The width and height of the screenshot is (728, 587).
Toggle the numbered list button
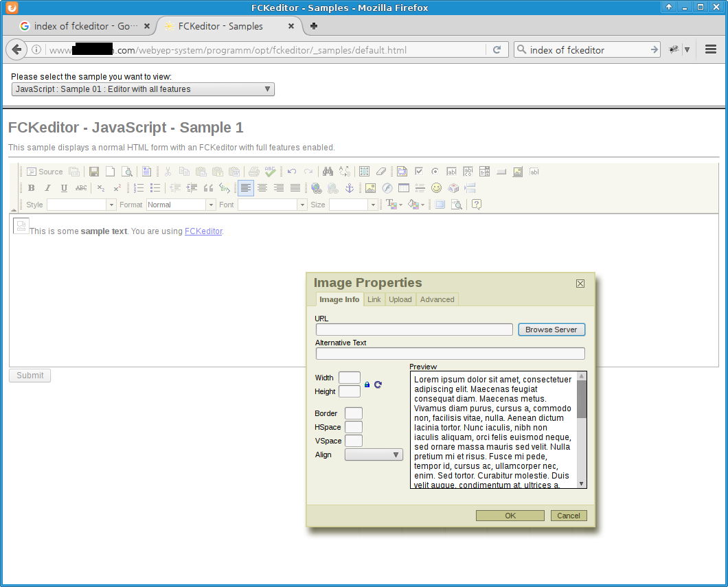(138, 188)
